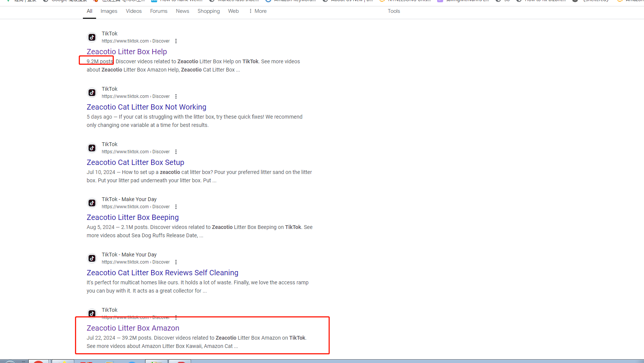Image resolution: width=644 pixels, height=363 pixels.
Task: Open the Zeacotio Litter Box Beeping link
Action: tap(133, 217)
